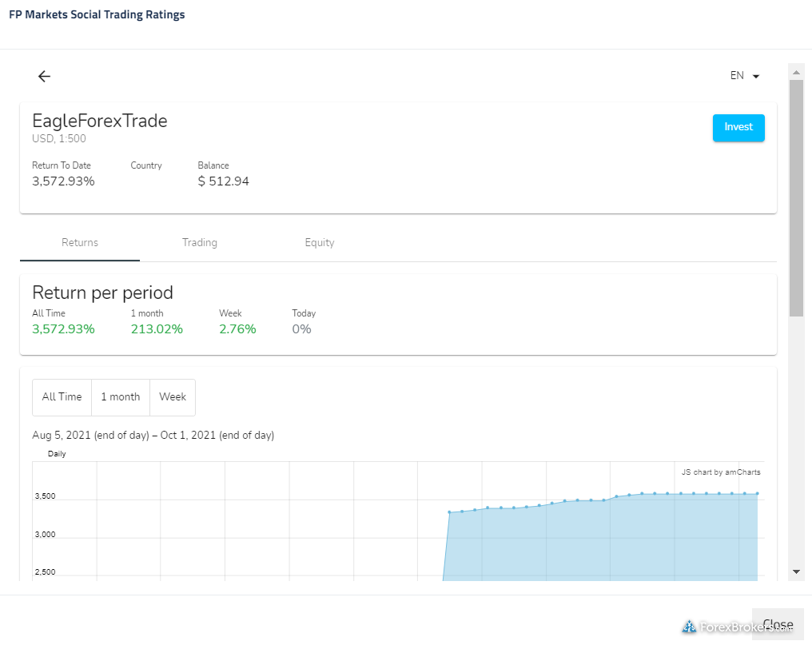Click the USD, 1:500 subtitle
This screenshot has height=645, width=812.
59,139
